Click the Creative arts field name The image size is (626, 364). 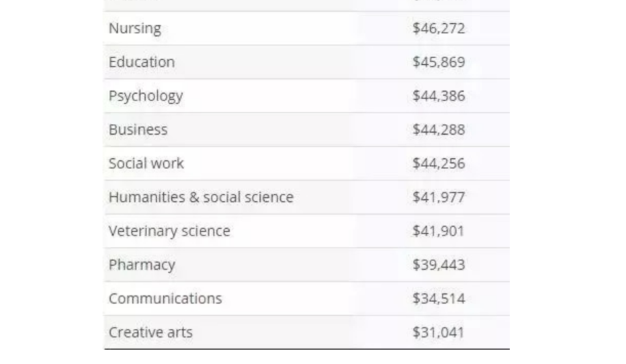[x=150, y=333]
